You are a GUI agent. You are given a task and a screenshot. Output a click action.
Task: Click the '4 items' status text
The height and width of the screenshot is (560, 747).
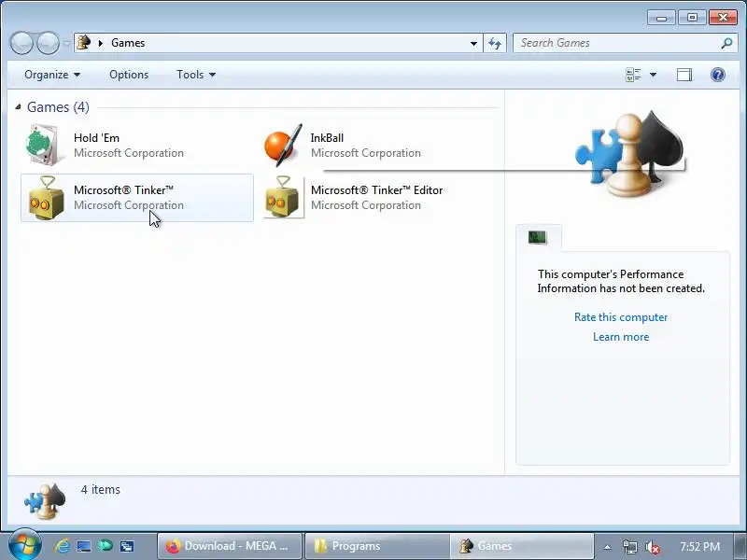(x=101, y=489)
